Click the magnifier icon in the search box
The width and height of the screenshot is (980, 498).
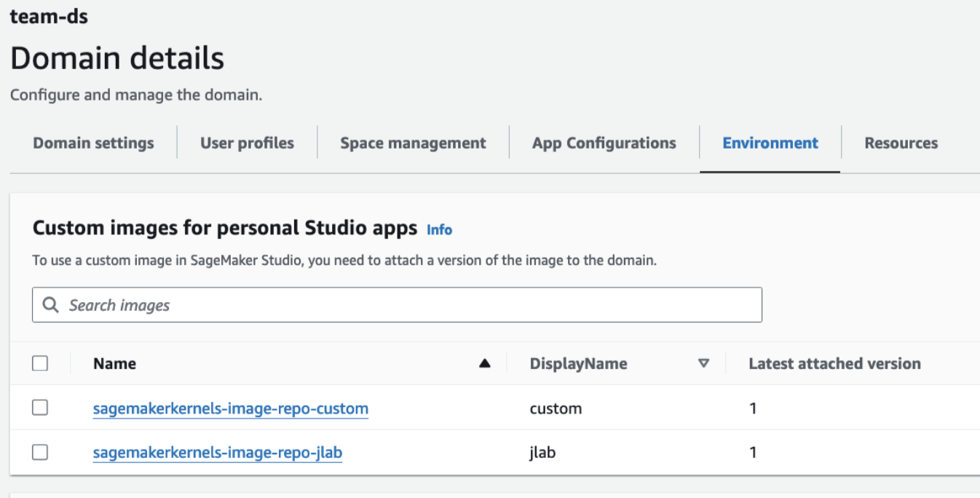coord(50,305)
